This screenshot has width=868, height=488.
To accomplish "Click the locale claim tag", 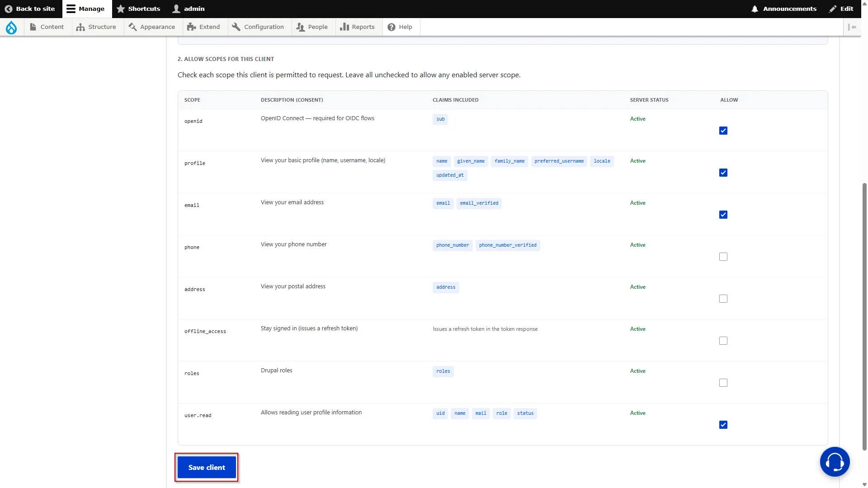I will coord(602,161).
